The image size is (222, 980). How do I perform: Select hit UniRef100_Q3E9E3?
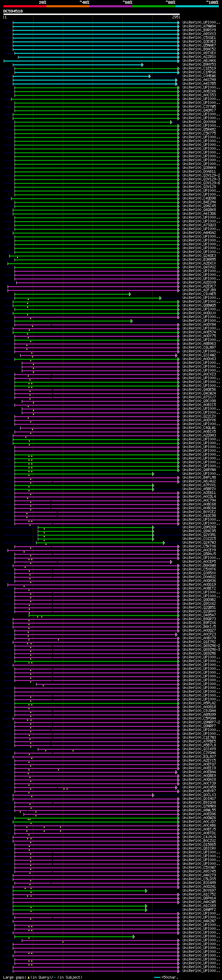click(199, 42)
